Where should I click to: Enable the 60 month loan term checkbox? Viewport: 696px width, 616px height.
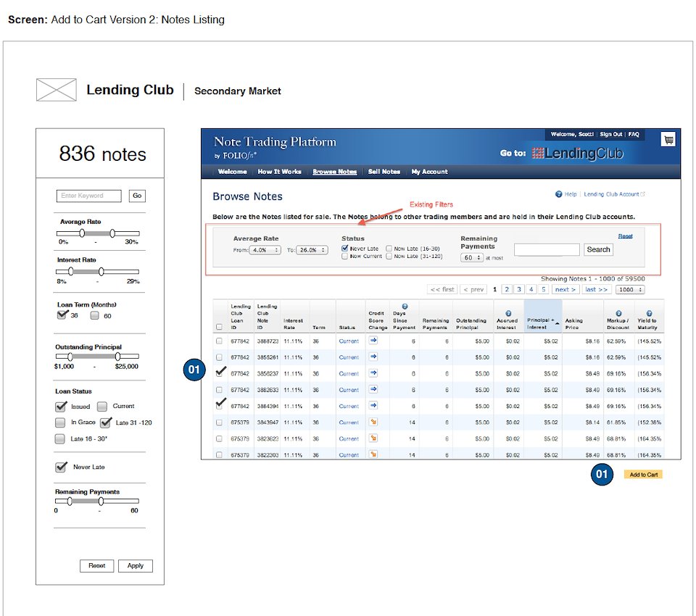pyautogui.click(x=94, y=315)
